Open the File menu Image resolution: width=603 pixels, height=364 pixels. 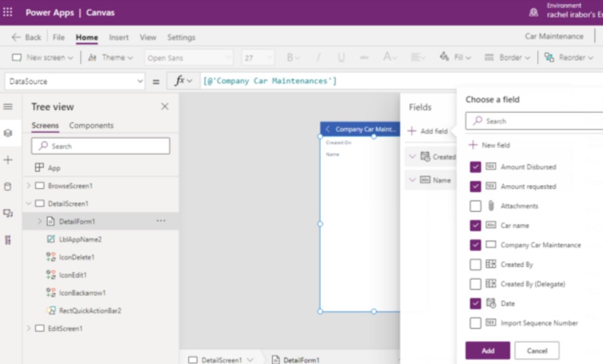[59, 37]
